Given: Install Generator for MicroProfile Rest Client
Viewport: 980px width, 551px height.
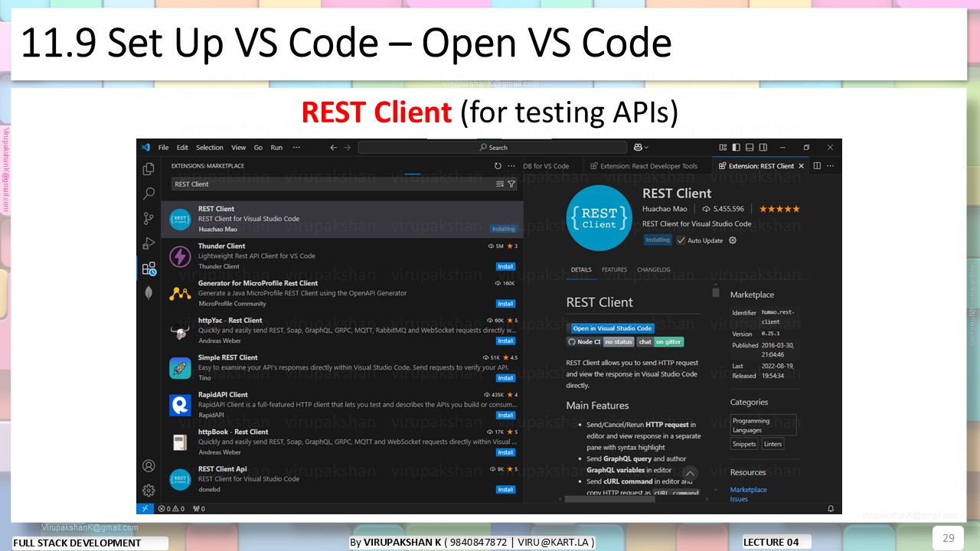Looking at the screenshot, I should tap(505, 304).
